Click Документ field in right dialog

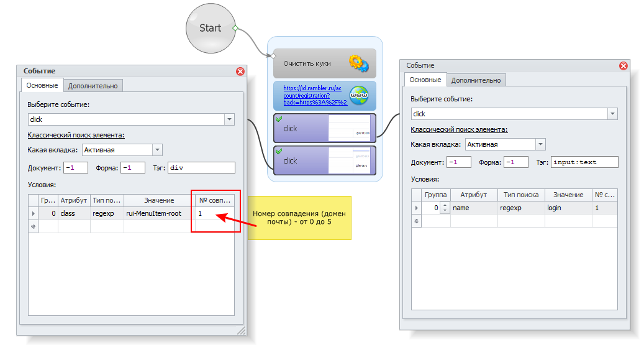[x=459, y=162]
